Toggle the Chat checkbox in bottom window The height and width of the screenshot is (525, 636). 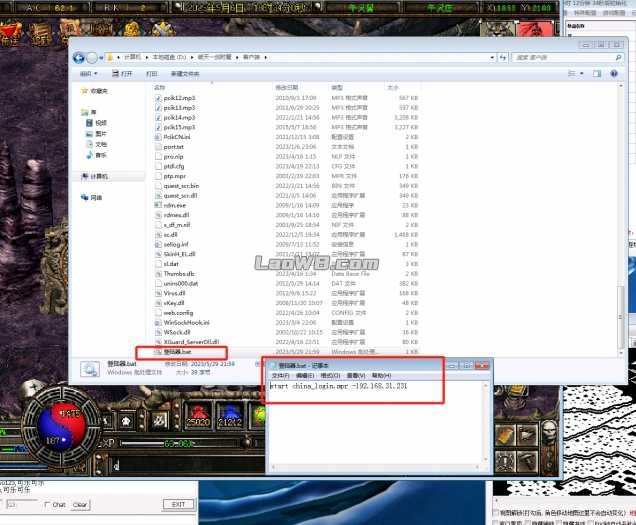[47, 504]
